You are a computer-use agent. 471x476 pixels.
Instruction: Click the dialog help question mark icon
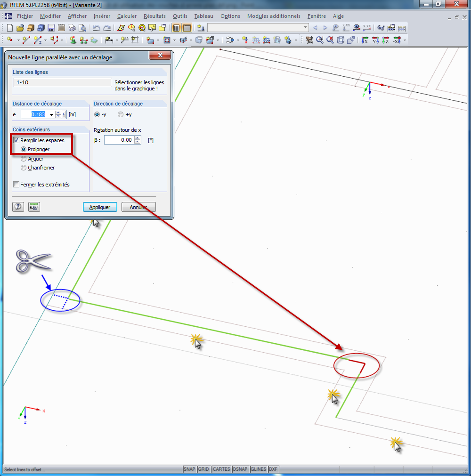[x=18, y=206]
